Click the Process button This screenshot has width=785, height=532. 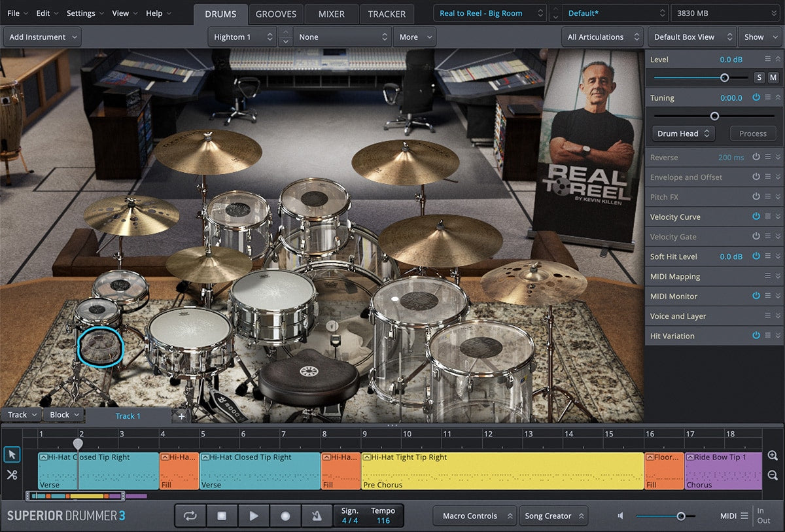(x=753, y=133)
